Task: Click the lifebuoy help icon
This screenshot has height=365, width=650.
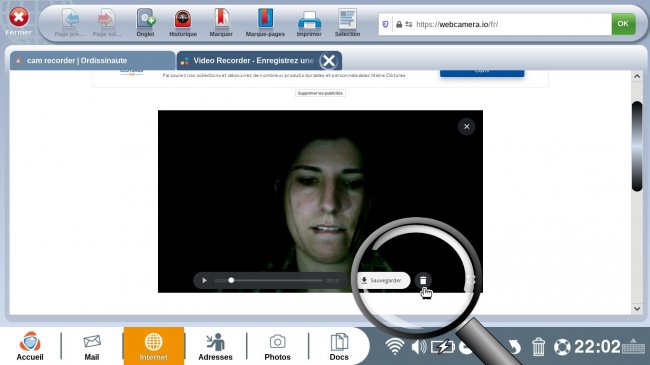Action: pyautogui.click(x=562, y=347)
